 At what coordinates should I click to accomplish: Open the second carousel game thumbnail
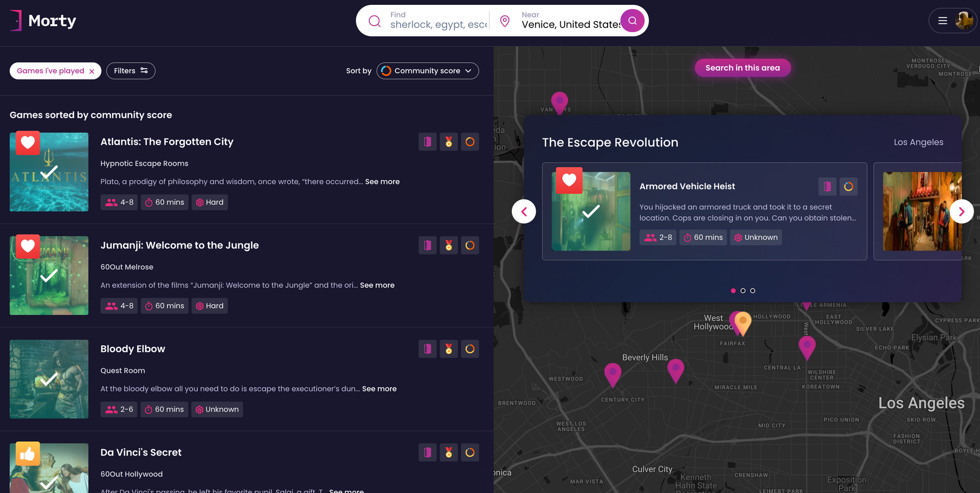tap(922, 211)
